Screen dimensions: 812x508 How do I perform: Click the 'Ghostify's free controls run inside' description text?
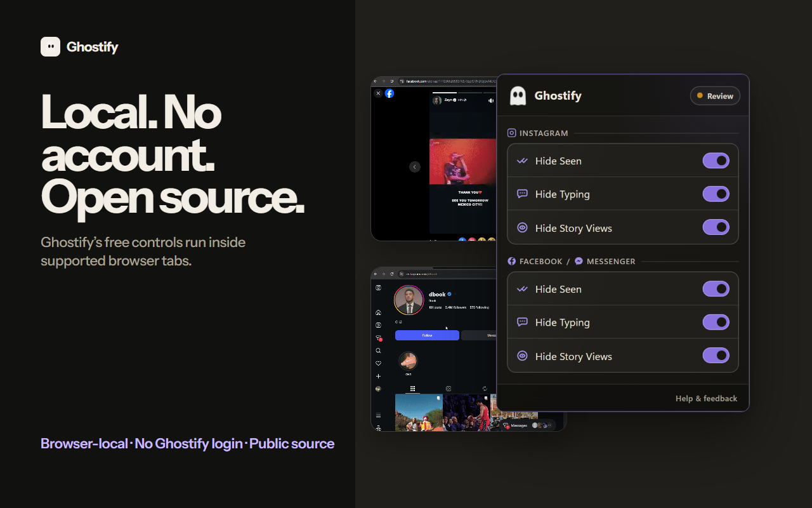coord(143,242)
